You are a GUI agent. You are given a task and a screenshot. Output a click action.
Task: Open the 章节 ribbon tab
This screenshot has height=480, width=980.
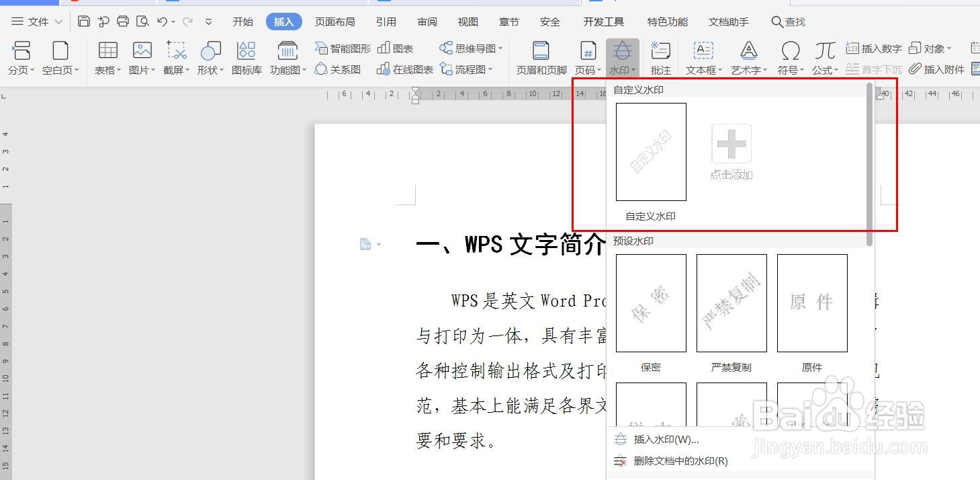(509, 22)
